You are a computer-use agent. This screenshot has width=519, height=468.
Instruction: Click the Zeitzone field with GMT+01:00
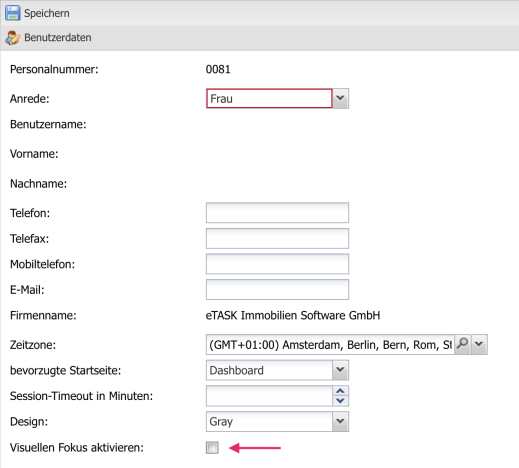(x=330, y=344)
